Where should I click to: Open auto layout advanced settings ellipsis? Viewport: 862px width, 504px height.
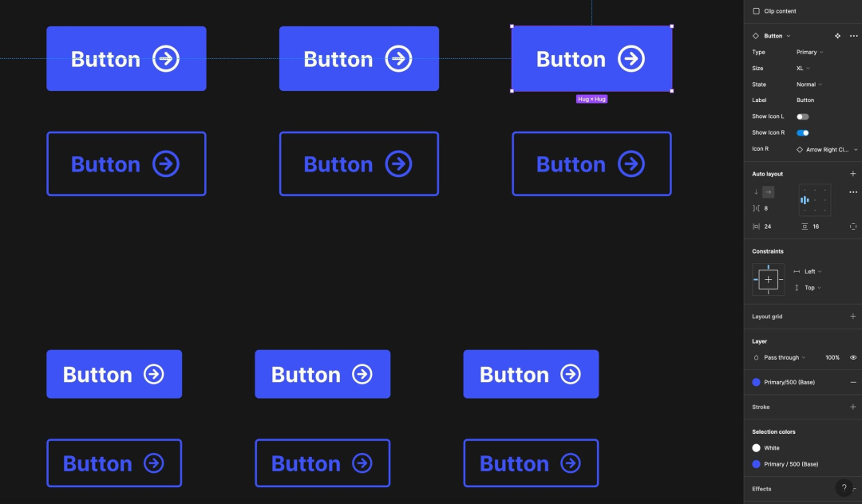click(853, 192)
